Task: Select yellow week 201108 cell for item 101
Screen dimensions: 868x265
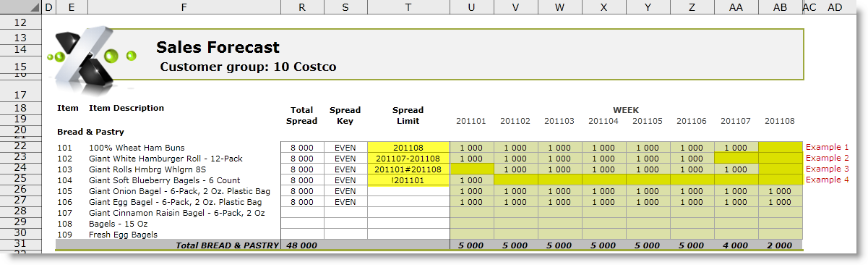Action: click(x=781, y=147)
